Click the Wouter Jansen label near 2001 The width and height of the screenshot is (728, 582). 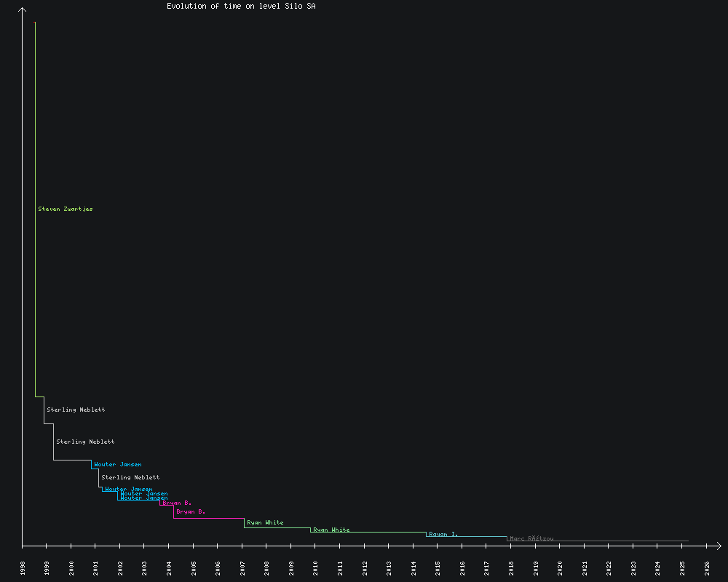(x=118, y=465)
